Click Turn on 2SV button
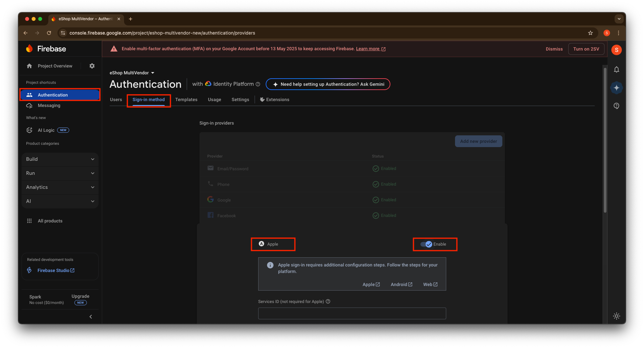 click(x=586, y=49)
